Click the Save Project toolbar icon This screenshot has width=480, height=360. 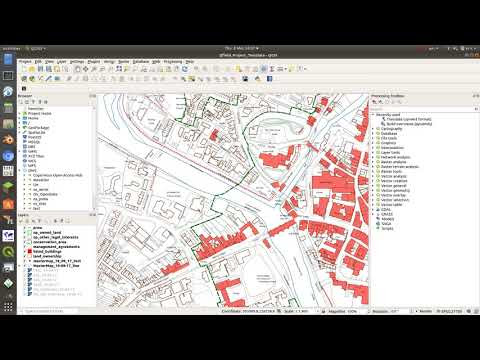click(x=40, y=69)
